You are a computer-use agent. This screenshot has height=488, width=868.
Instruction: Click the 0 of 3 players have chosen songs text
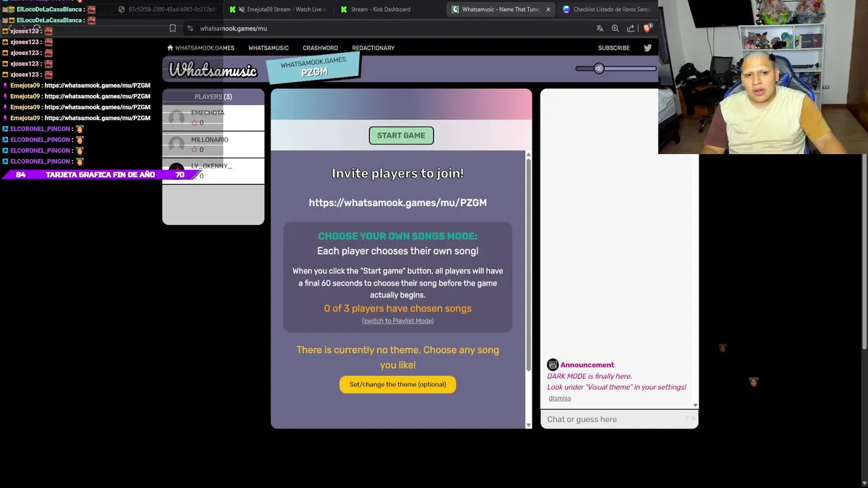pos(397,308)
